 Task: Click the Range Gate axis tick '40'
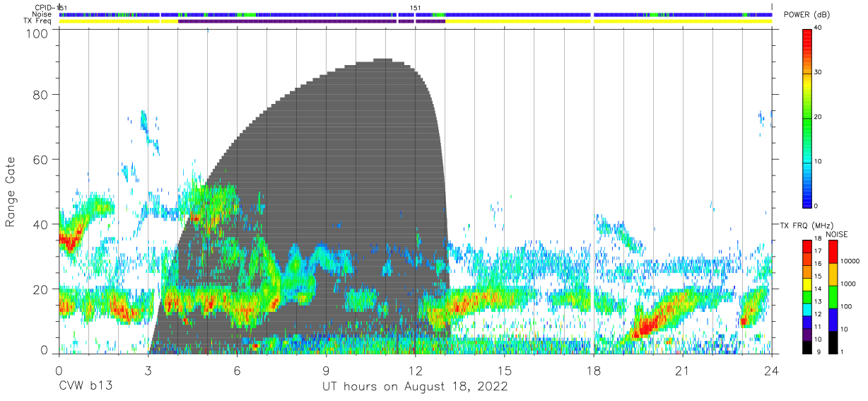click(42, 224)
